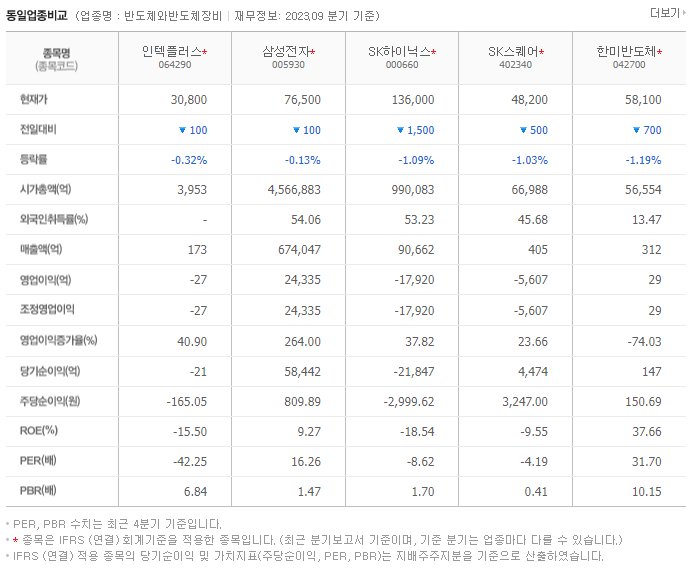The width and height of the screenshot is (692, 571).
Task: Select ROE value 37.66
Action: [x=647, y=432]
